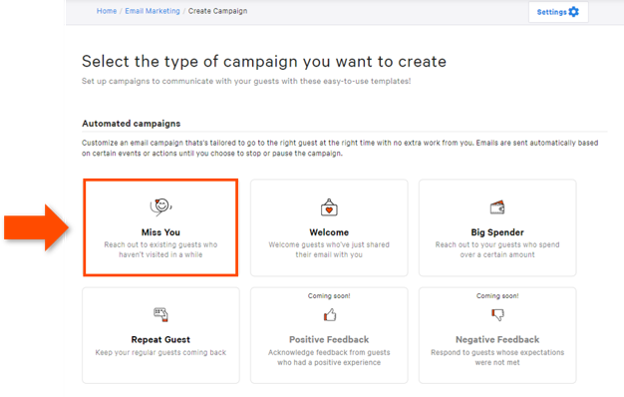This screenshot has height=397, width=624.
Task: Click the Negative Feedback thumbs-down icon
Action: [x=497, y=315]
